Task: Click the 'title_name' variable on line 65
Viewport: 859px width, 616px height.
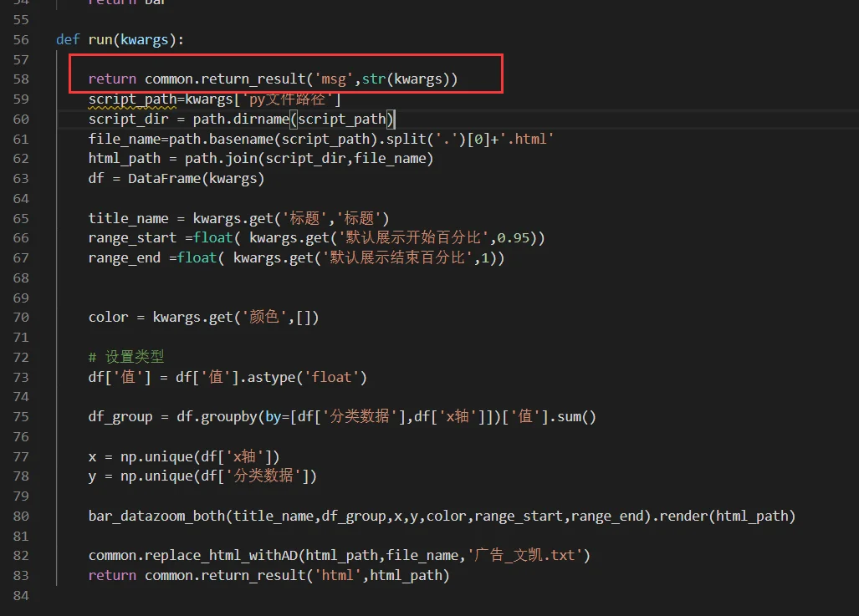Action: pyautogui.click(x=128, y=218)
